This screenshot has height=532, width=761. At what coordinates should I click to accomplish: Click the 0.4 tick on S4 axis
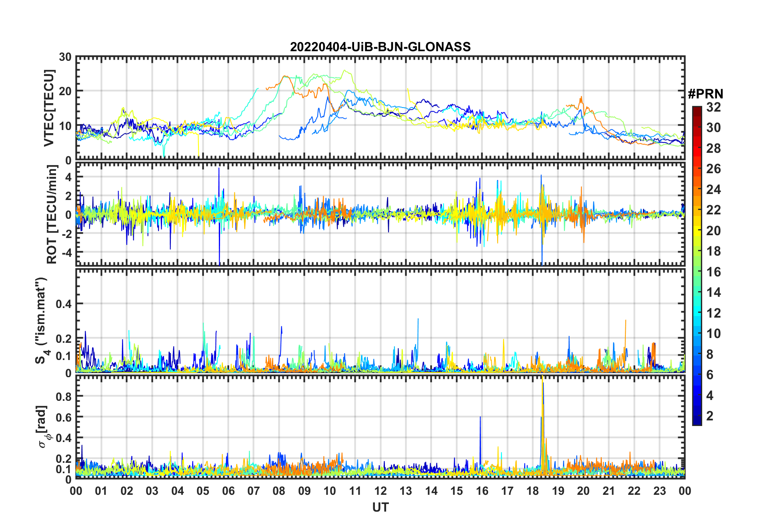click(x=63, y=304)
